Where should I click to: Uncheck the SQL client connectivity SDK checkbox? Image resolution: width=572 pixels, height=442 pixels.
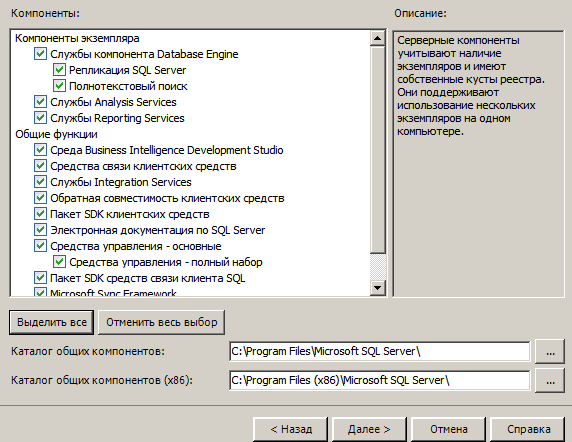coord(40,278)
